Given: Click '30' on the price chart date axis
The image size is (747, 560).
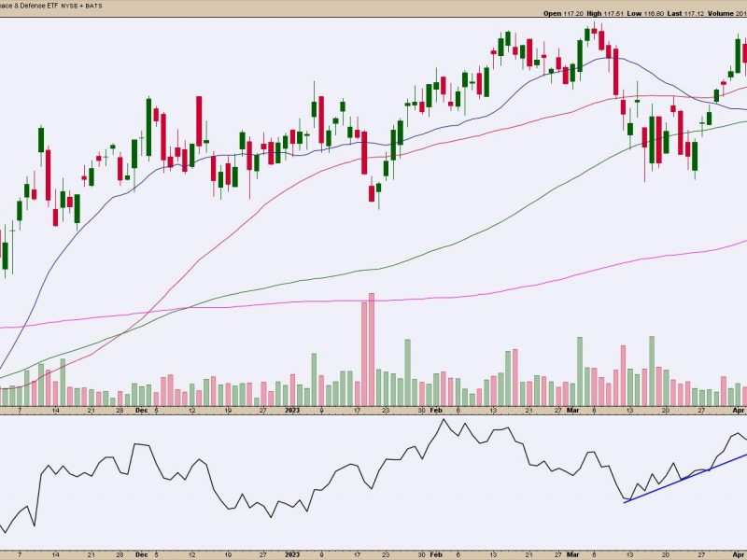Looking at the screenshot, I should (x=422, y=410).
